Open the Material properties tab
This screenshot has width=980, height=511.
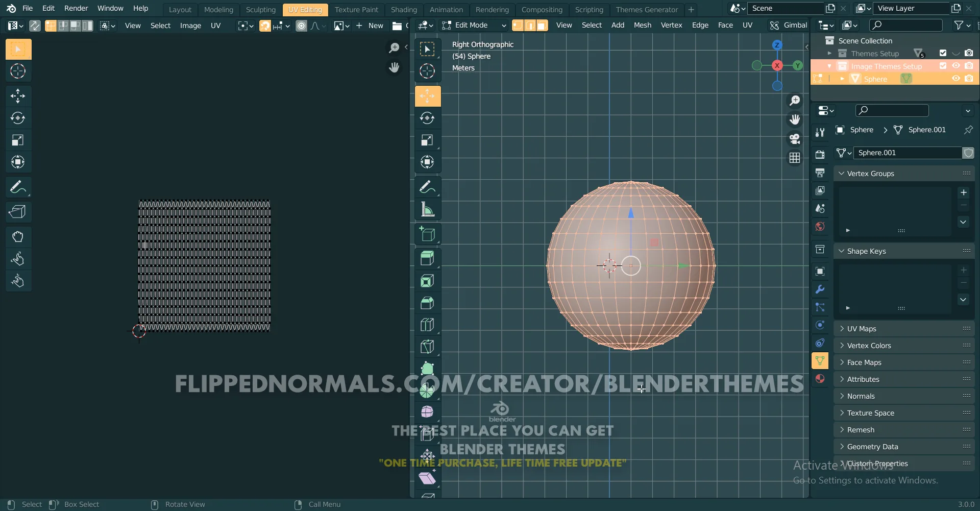[x=820, y=379]
